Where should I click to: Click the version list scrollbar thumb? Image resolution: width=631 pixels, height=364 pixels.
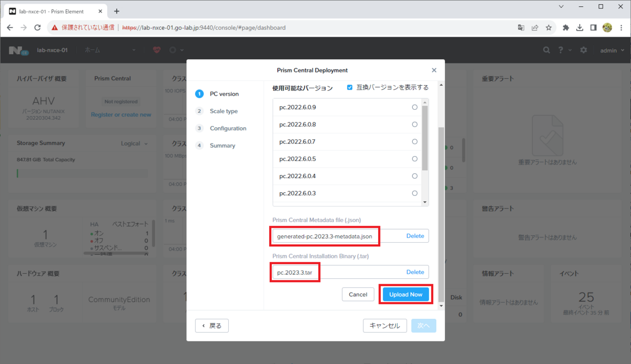pos(425,138)
